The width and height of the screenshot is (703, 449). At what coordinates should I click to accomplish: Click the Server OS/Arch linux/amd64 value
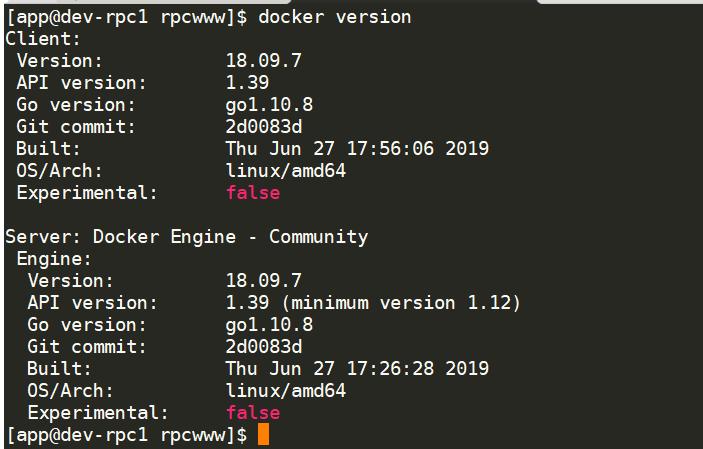click(x=286, y=391)
